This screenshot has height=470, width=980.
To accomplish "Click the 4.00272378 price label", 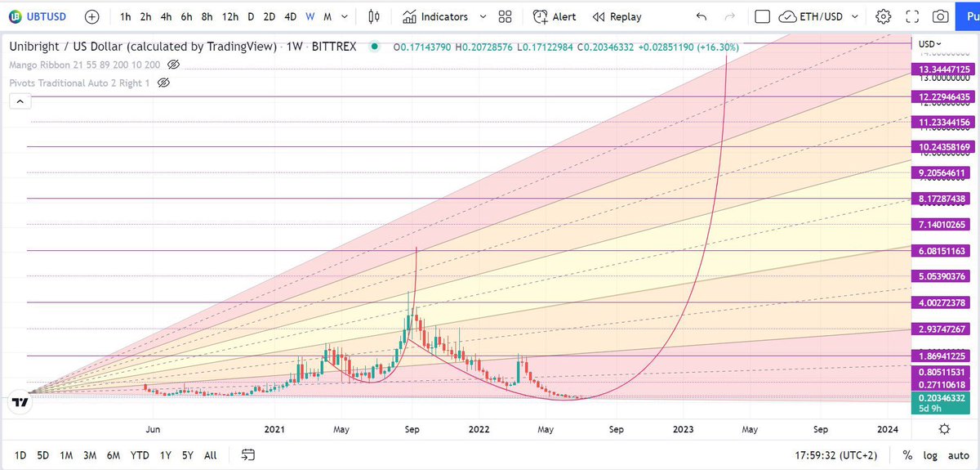I will click(942, 302).
